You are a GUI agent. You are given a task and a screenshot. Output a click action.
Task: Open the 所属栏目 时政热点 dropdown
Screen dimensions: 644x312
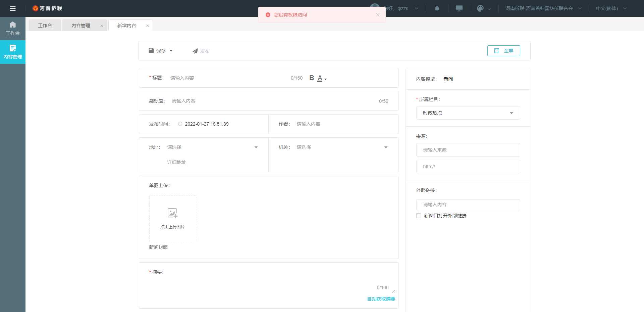click(x=468, y=113)
